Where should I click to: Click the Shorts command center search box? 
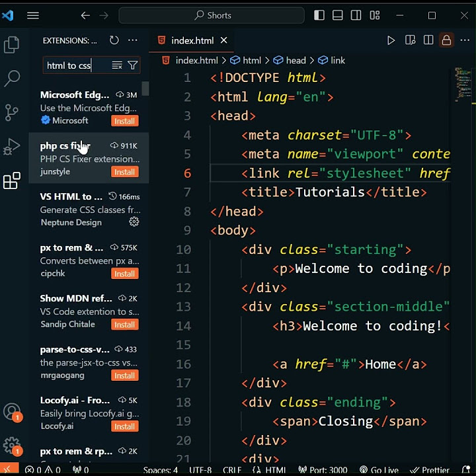212,15
